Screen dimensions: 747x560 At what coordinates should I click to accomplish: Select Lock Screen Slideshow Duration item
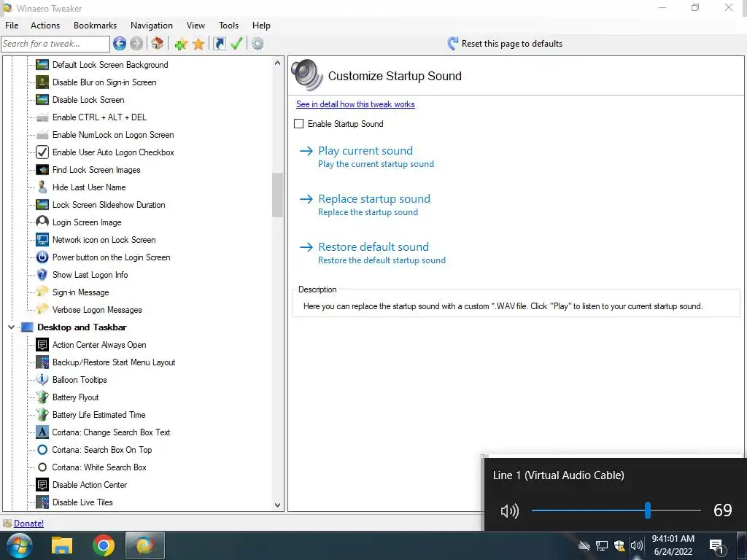click(x=109, y=205)
